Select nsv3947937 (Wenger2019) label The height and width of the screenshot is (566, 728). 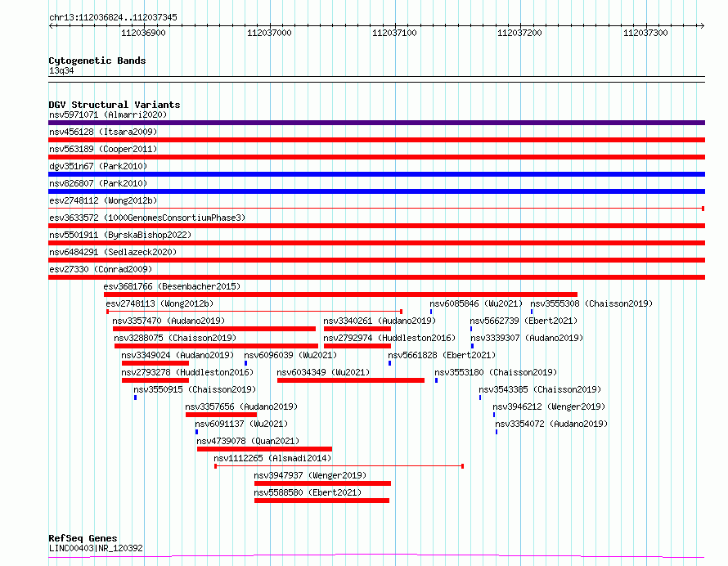pyautogui.click(x=310, y=475)
